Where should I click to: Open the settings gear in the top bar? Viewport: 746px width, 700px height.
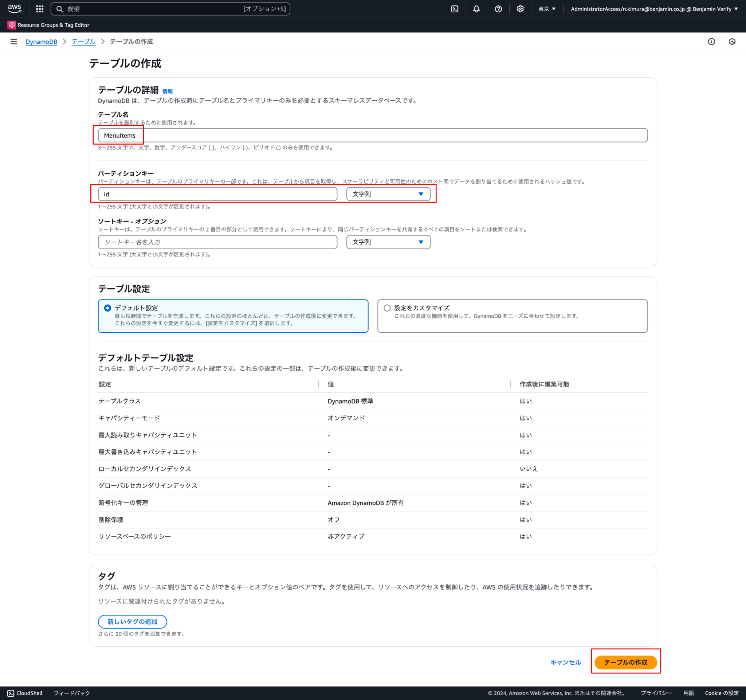tap(520, 9)
